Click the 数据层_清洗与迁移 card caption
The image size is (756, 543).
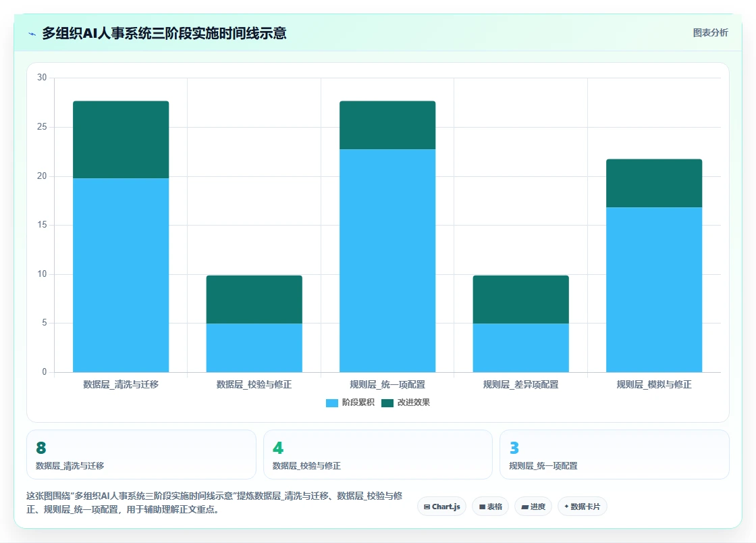70,466
